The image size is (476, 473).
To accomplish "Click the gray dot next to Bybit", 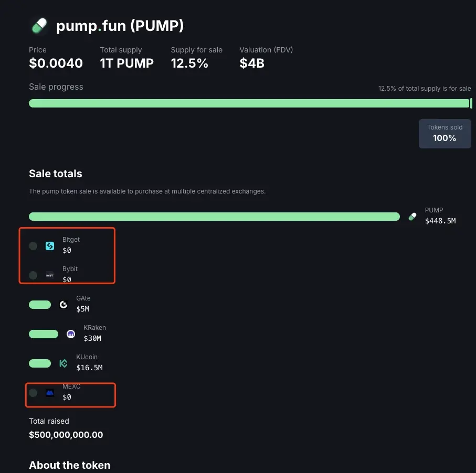I will point(33,275).
